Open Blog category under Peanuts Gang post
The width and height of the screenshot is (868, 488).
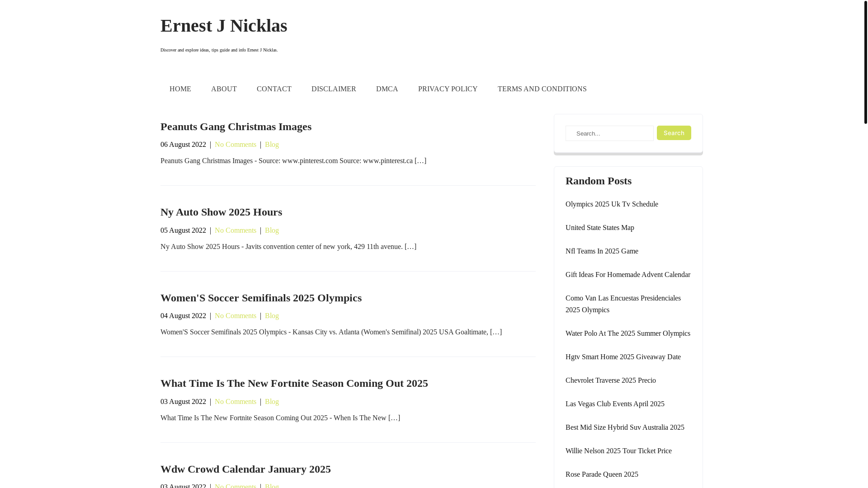coord(272,145)
